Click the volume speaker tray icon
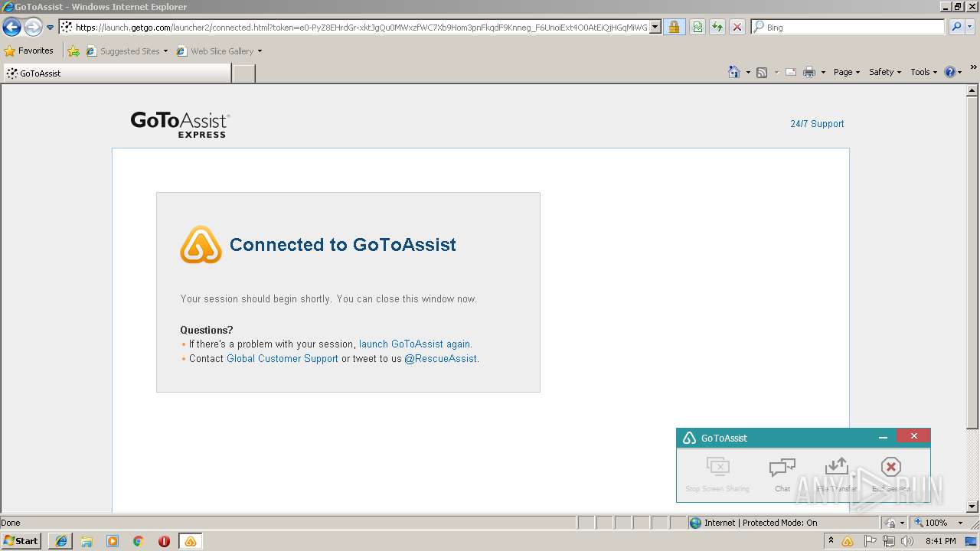This screenshot has height=551, width=980. click(x=907, y=541)
